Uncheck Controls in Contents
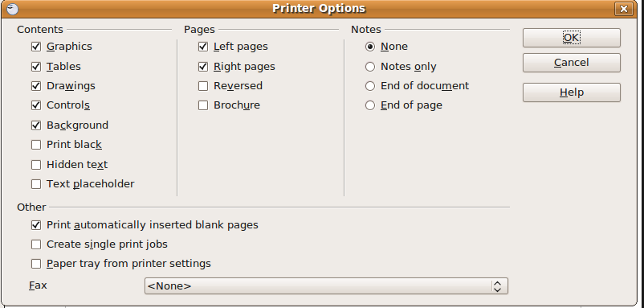Screen dimensions: 644x308 [x=36, y=105]
